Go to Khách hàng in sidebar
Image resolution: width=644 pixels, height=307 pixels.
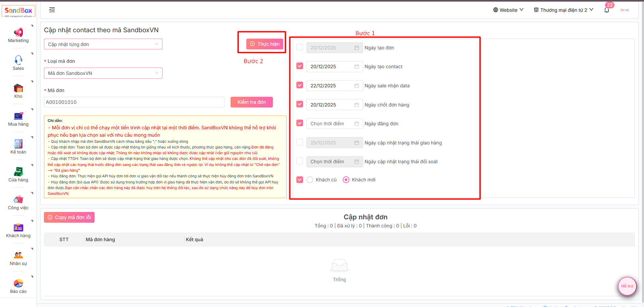click(x=18, y=230)
